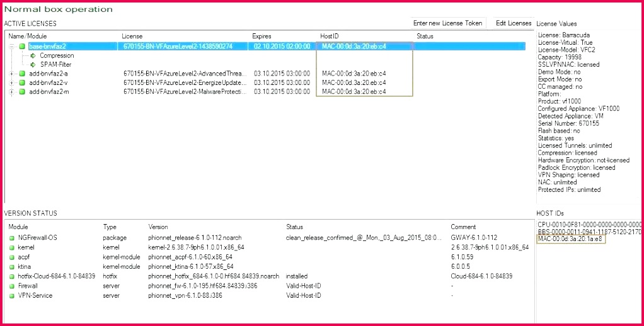Select the acpf kernel-module row
Image resolution: width=644 pixels, height=326 pixels.
pos(25,257)
